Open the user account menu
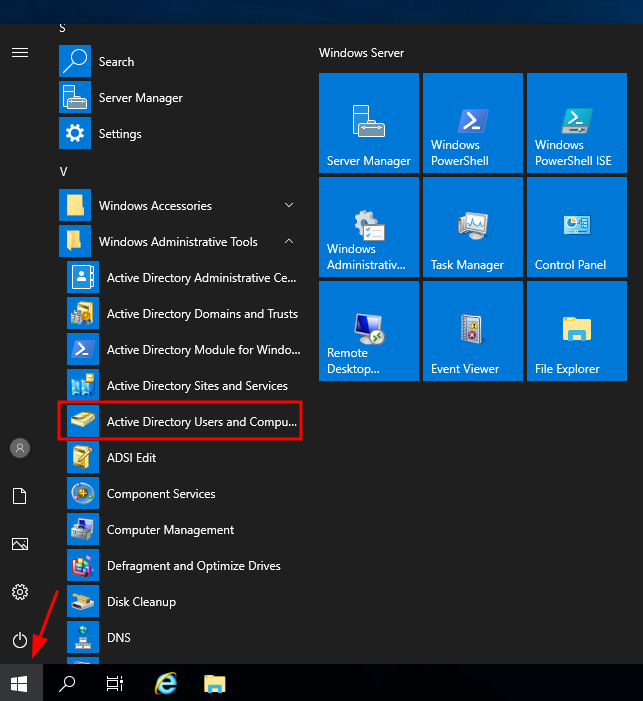This screenshot has width=643, height=701. 20,448
